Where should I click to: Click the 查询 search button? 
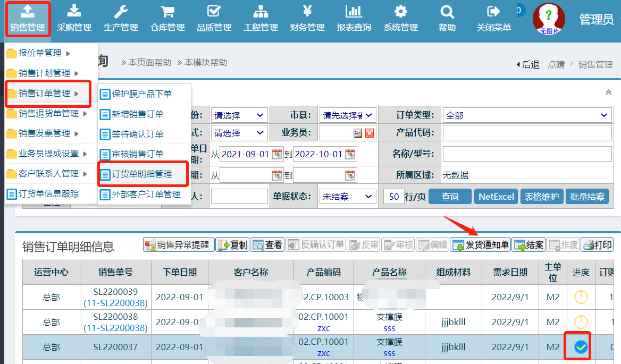(450, 197)
